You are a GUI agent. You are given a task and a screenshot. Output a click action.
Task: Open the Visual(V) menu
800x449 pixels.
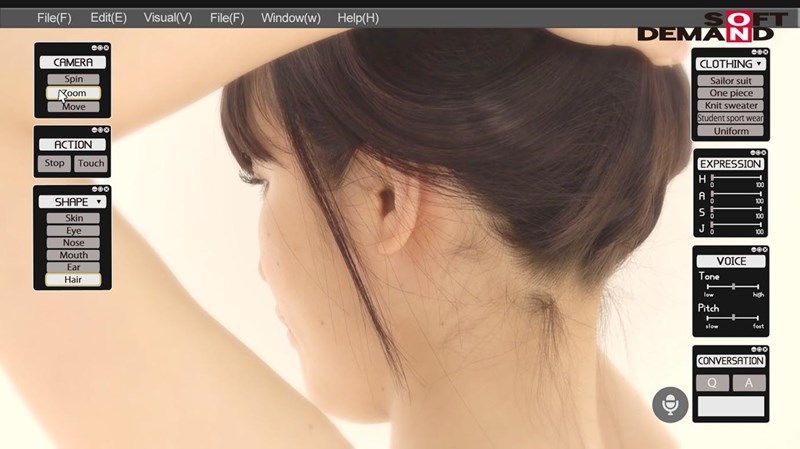point(167,18)
